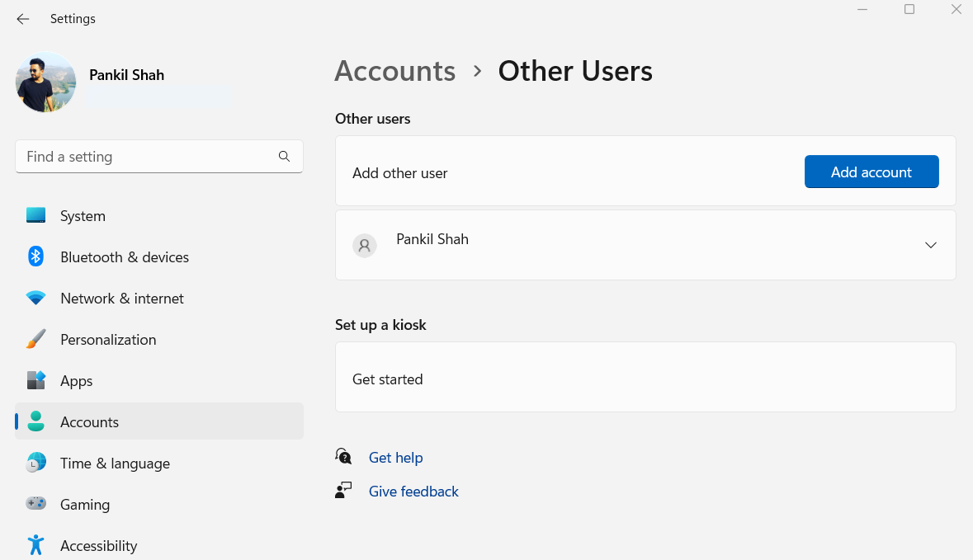Click the Other Users page title
The height and width of the screenshot is (560, 973).
pyautogui.click(x=575, y=71)
